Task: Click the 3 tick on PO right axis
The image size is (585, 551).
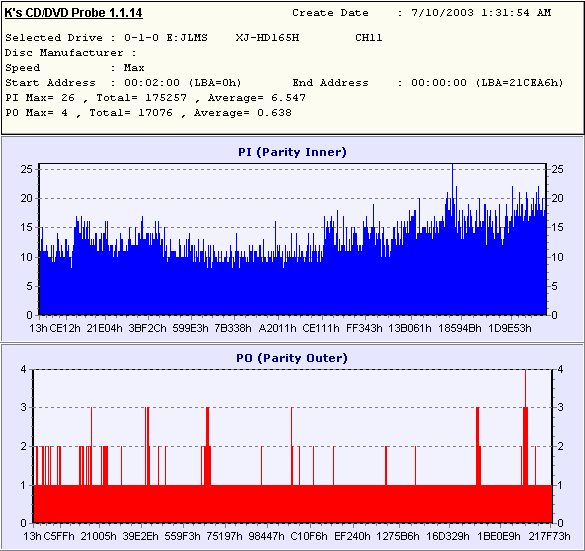Action: pyautogui.click(x=560, y=407)
